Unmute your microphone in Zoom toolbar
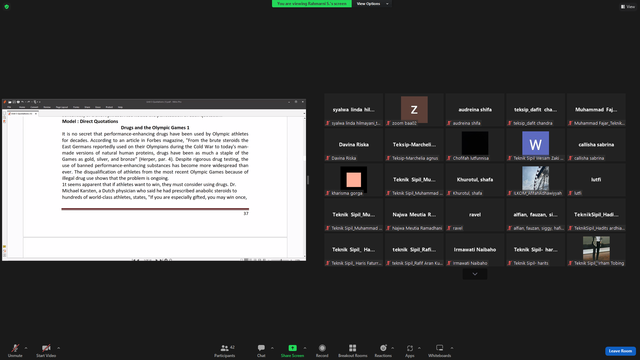The image size is (640, 360). coord(15,350)
